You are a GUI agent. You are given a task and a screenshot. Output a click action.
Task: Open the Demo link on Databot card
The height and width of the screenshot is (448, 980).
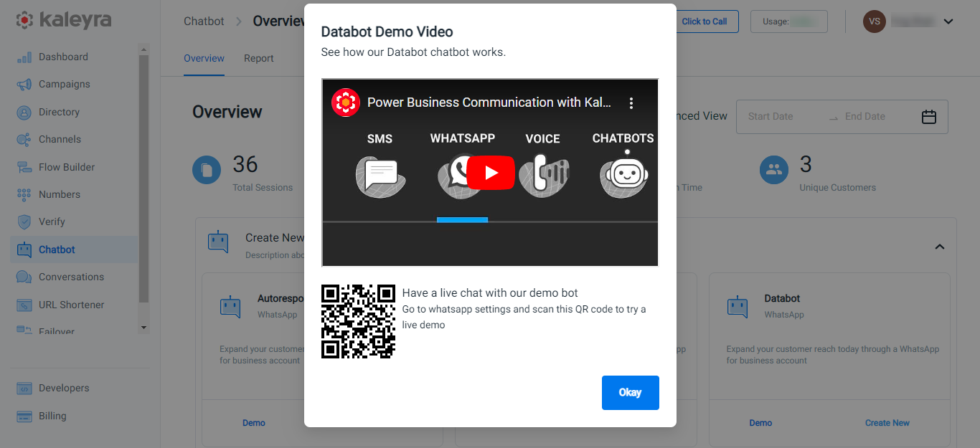coord(760,423)
